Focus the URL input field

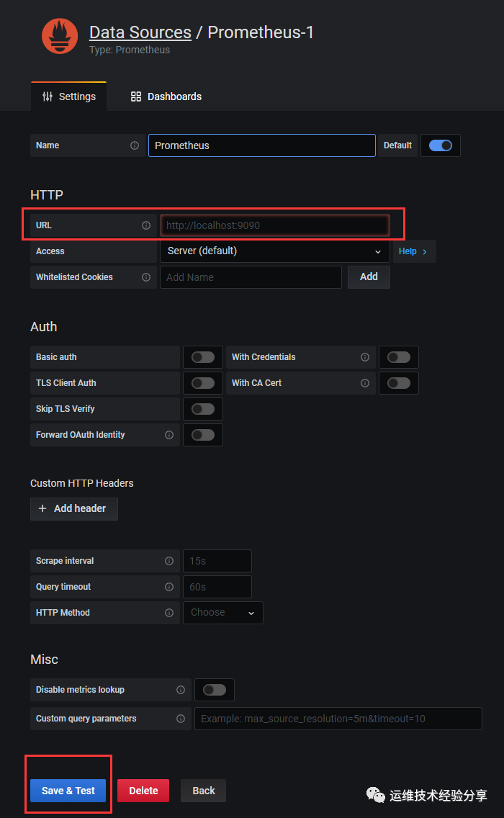[274, 225]
